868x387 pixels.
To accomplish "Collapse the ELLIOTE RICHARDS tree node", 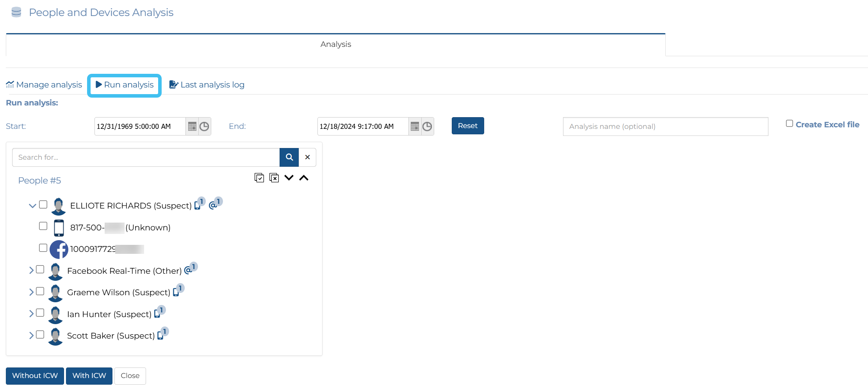I will pyautogui.click(x=32, y=205).
